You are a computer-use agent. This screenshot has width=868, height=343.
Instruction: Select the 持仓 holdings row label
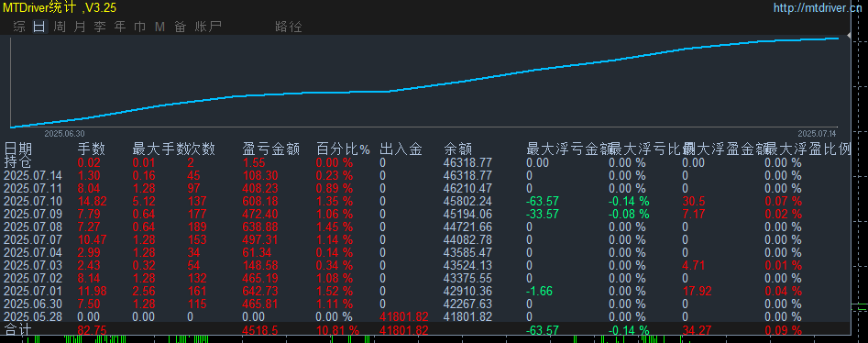point(17,162)
